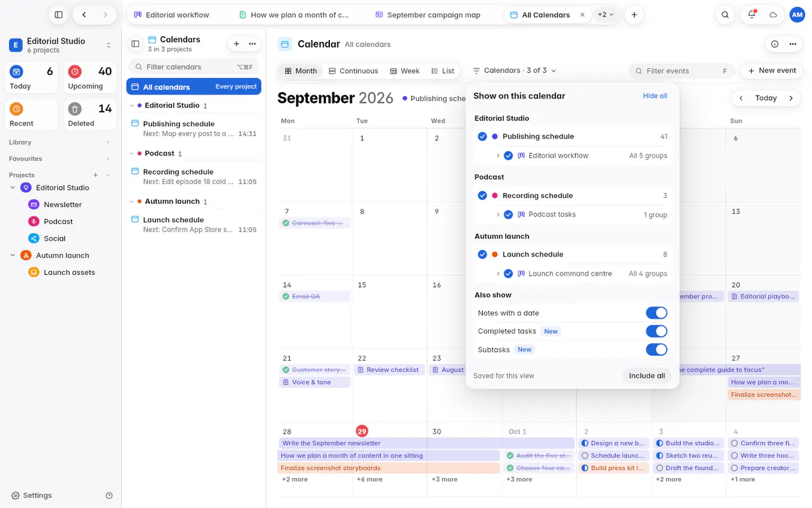Add a new tab with plus

[x=634, y=15]
